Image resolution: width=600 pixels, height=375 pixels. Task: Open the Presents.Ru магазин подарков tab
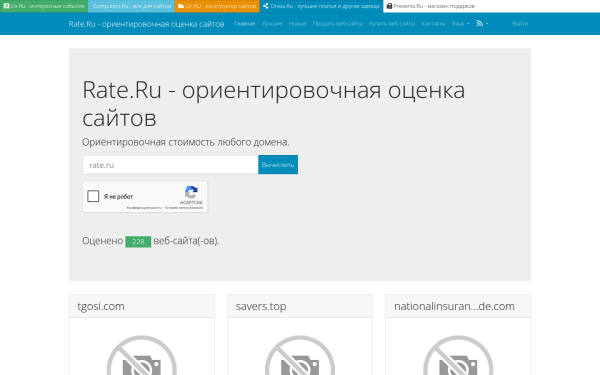(x=432, y=6)
